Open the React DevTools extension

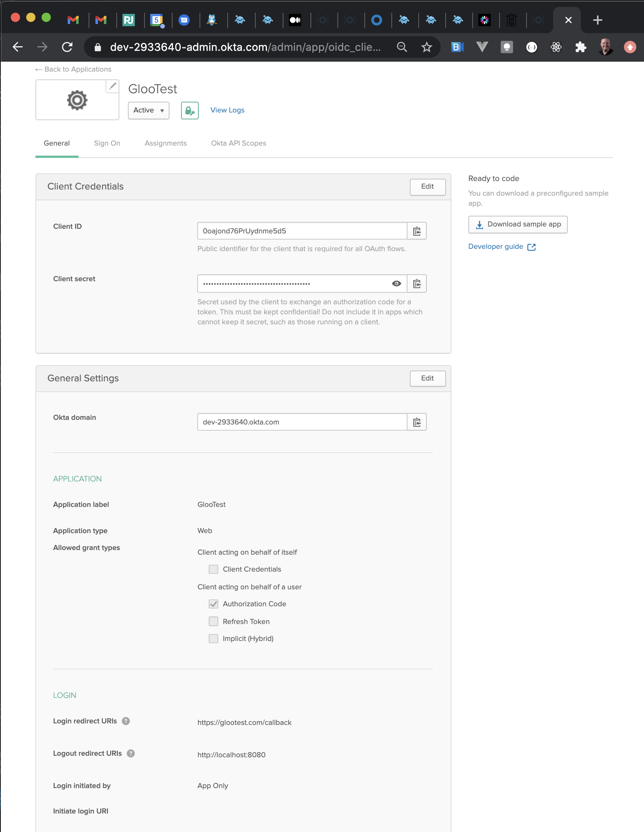[556, 47]
